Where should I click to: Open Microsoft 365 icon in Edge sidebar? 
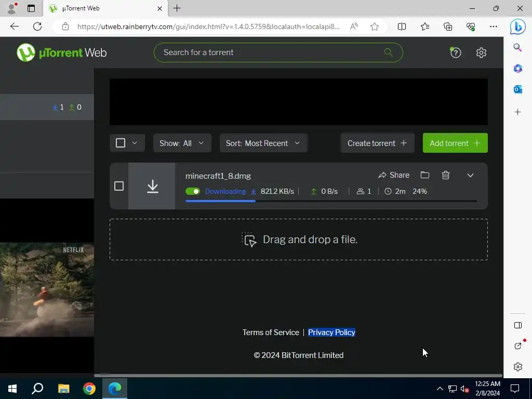pyautogui.click(x=517, y=69)
